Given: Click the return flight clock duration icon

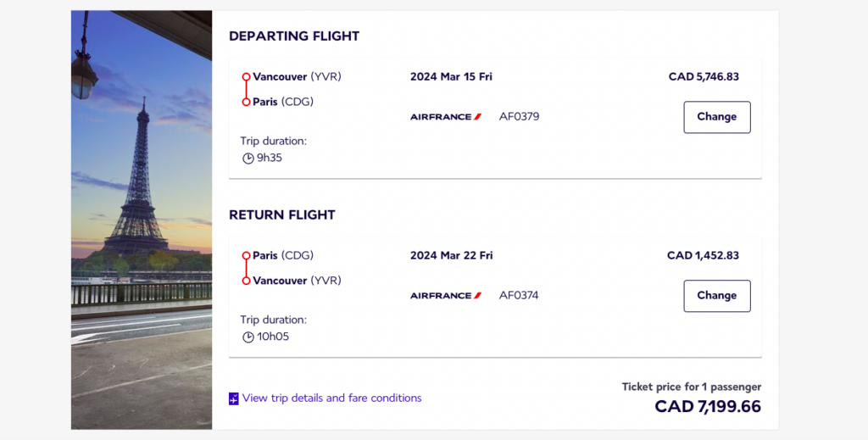Looking at the screenshot, I should tap(248, 337).
